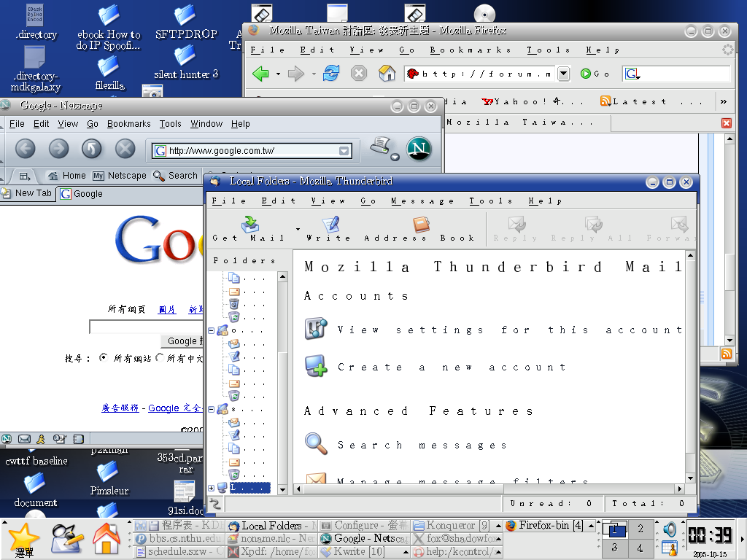The width and height of the screenshot is (747, 560).
Task: Click Firefox green Back arrow
Action: point(260,74)
